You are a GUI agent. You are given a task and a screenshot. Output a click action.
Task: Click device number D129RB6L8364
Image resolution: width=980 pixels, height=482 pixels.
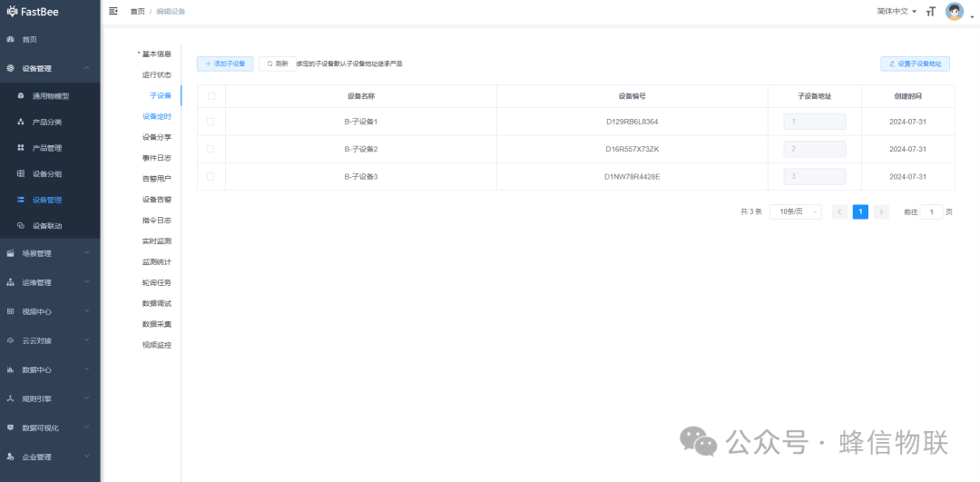tap(632, 122)
